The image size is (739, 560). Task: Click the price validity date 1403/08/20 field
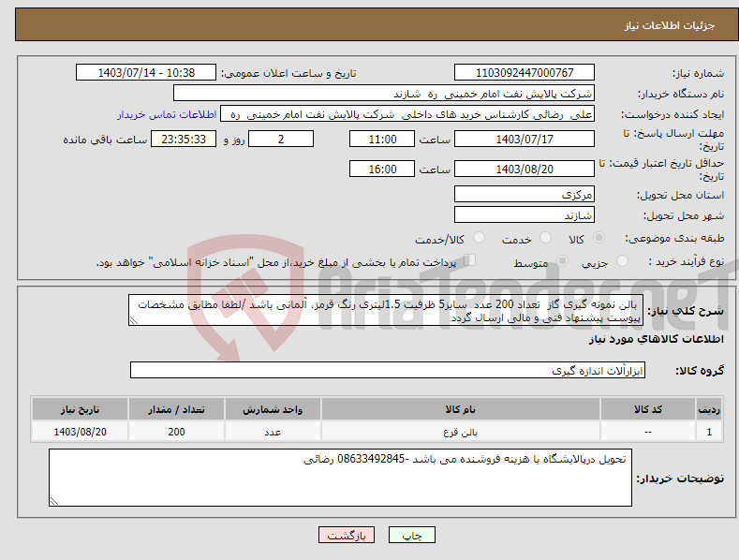point(525,169)
